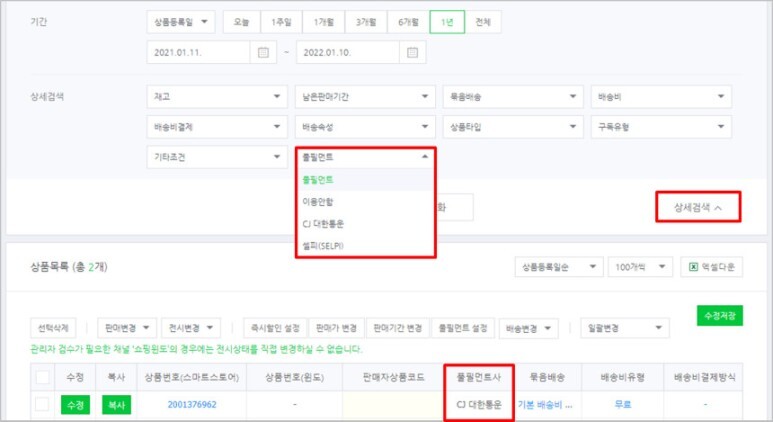
Task: Open the 기본 배송비 bundle link
Action: 545,405
